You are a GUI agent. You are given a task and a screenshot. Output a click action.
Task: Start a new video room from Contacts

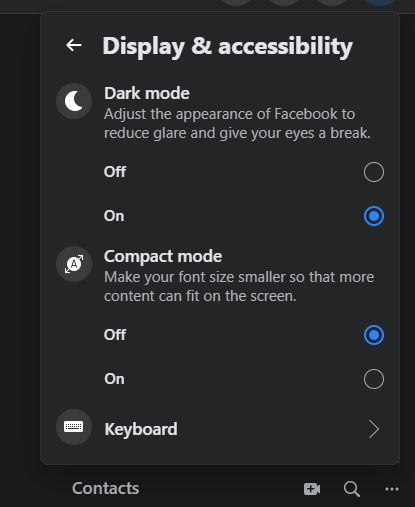pyautogui.click(x=312, y=489)
